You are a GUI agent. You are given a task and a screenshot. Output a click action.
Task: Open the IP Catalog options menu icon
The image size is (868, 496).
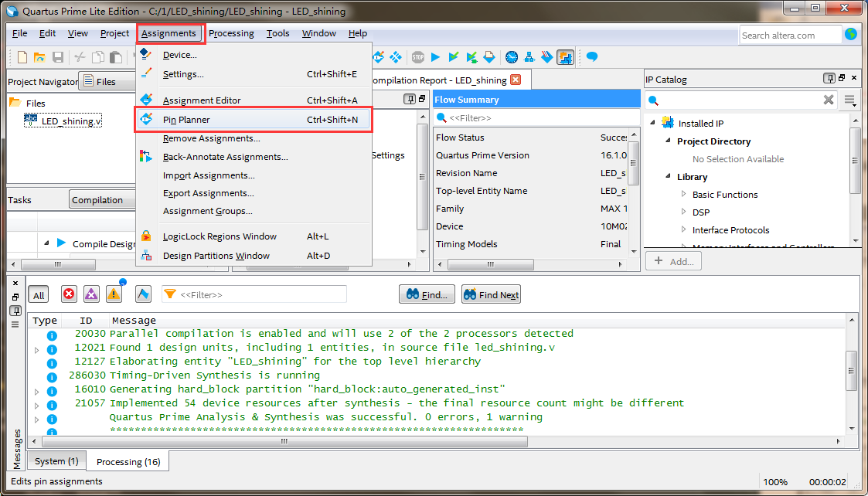(x=850, y=100)
